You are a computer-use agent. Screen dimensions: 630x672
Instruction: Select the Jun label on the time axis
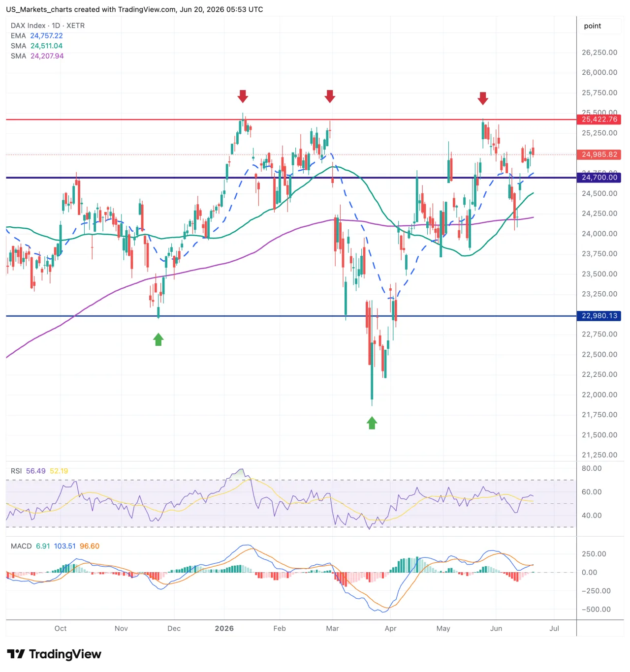pos(496,628)
